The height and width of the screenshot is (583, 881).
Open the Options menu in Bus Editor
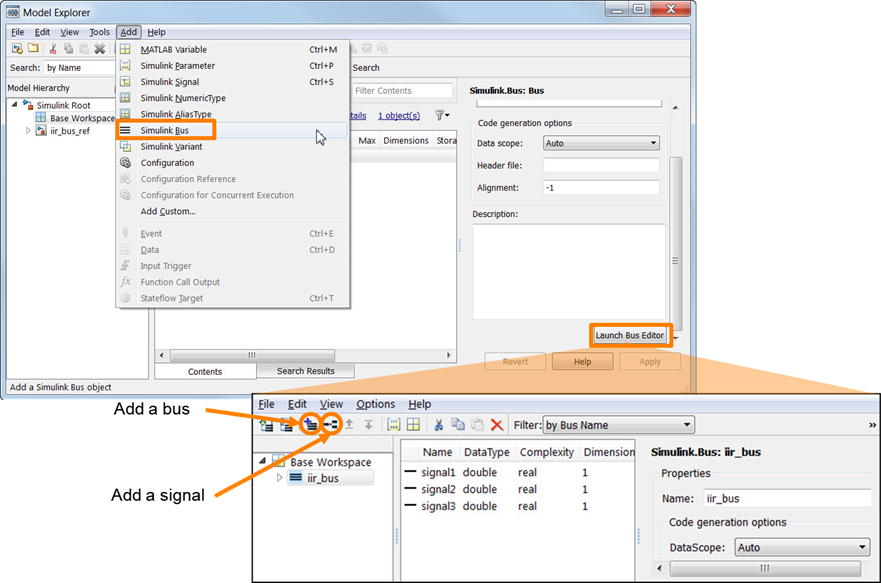click(375, 404)
